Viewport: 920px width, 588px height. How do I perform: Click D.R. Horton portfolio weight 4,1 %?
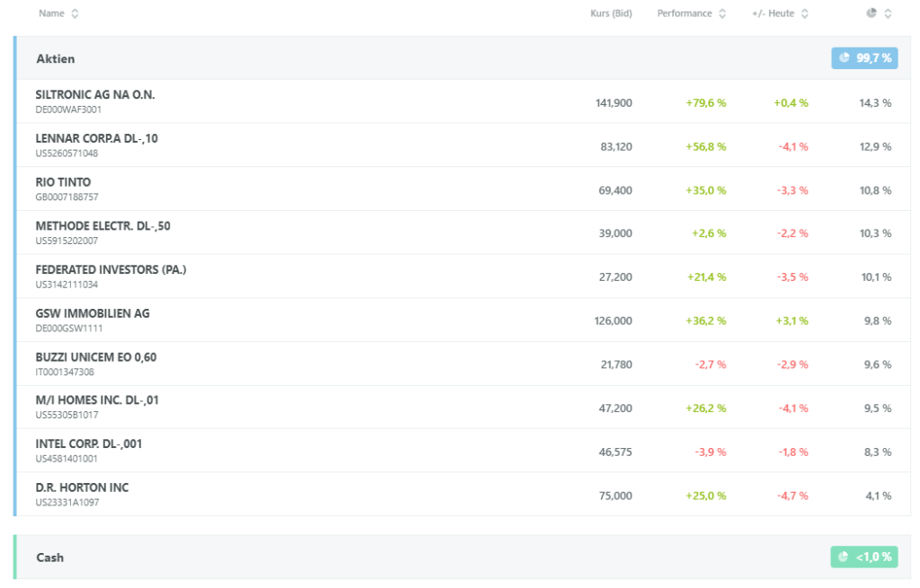point(879,496)
